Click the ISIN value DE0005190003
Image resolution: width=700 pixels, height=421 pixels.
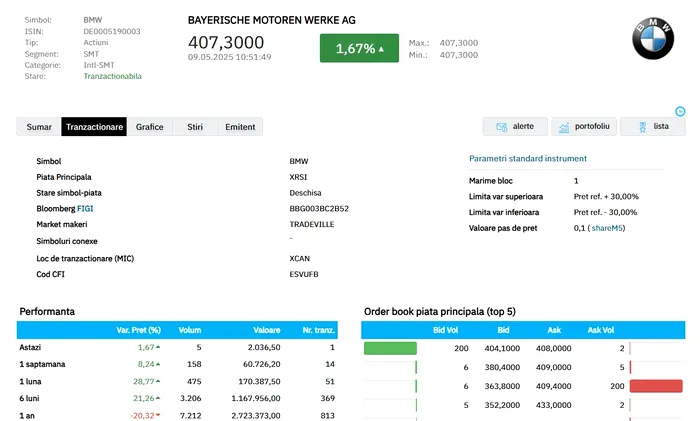[x=112, y=31]
